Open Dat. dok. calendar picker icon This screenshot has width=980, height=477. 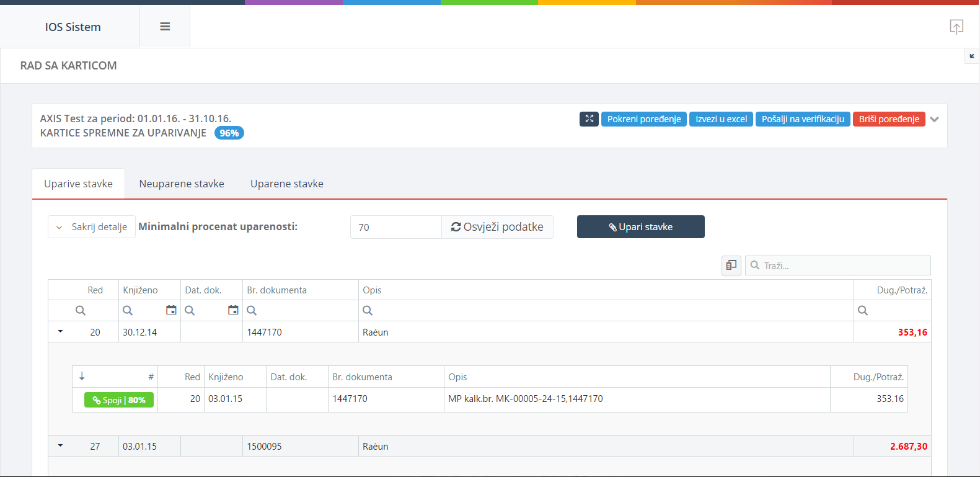pyautogui.click(x=233, y=310)
